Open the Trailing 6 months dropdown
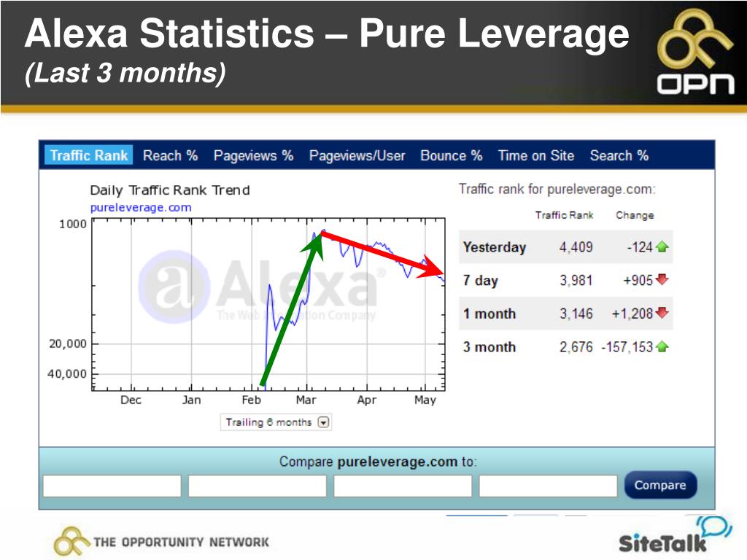The height and width of the screenshot is (560, 747). tap(276, 422)
